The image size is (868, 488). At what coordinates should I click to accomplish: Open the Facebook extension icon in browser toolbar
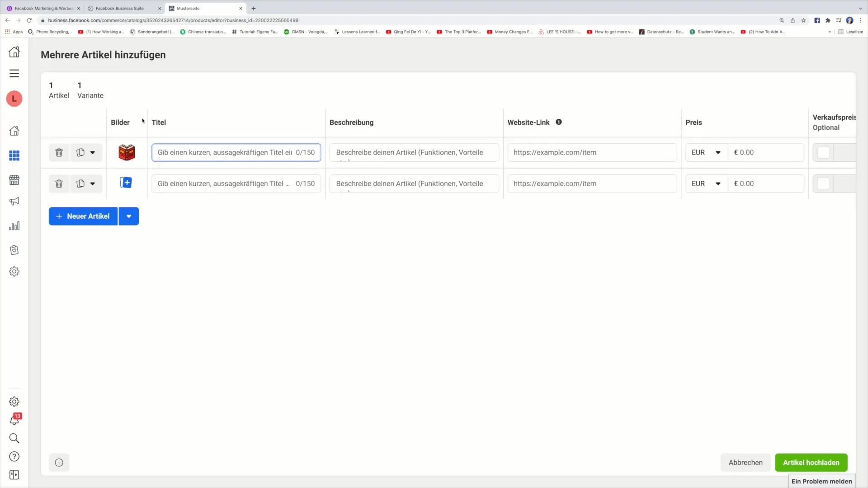(x=817, y=20)
